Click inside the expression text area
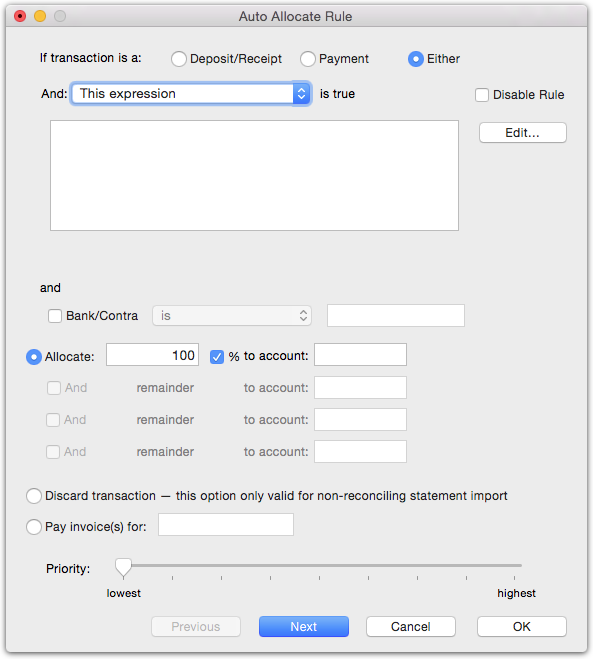593x659 pixels. [254, 175]
